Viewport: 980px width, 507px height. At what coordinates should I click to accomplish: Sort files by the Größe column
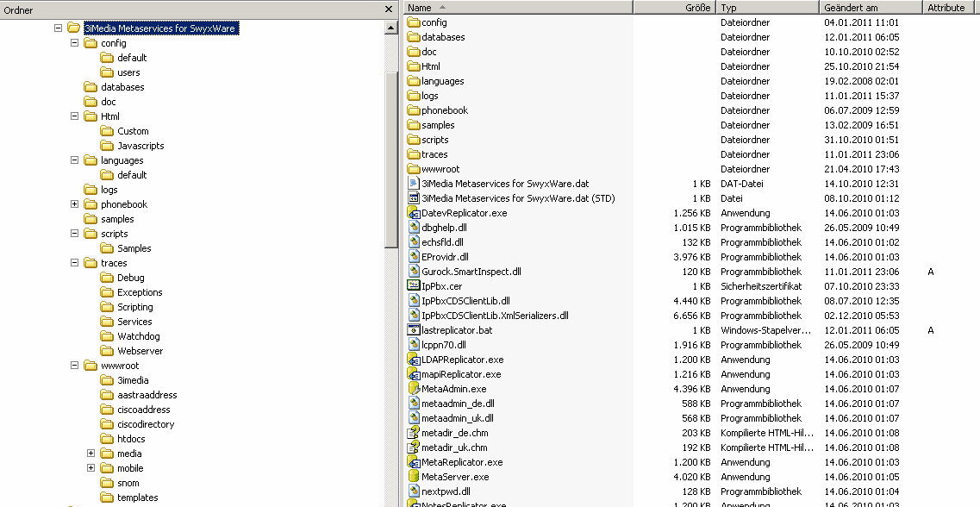click(674, 8)
